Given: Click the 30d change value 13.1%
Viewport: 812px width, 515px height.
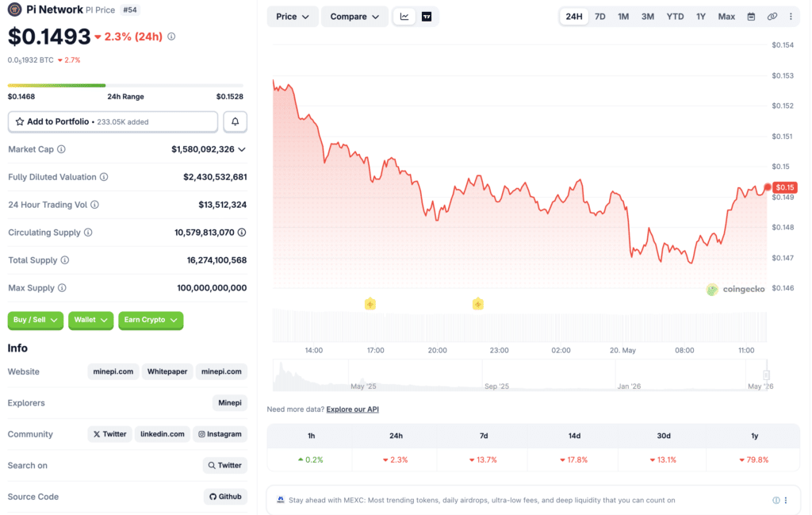Looking at the screenshot, I should [x=664, y=460].
